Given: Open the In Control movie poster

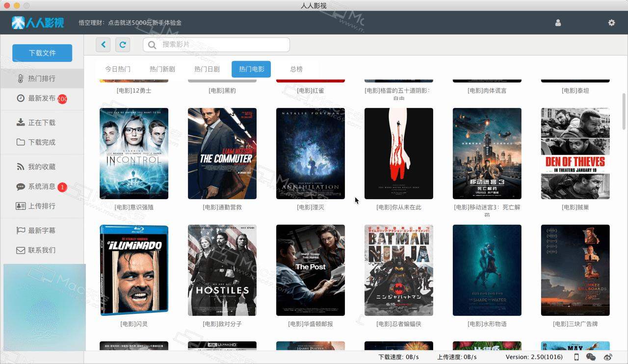Looking at the screenshot, I should click(134, 154).
